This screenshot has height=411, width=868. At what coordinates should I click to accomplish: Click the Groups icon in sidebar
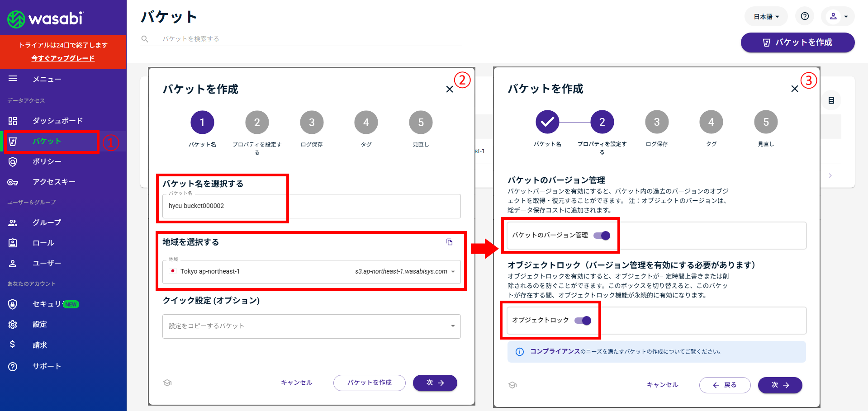point(13,222)
